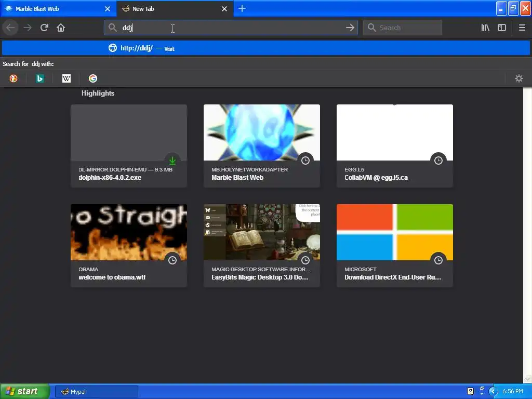
Task: Open the welcome to obama.wtf thumbnail
Action: click(129, 232)
